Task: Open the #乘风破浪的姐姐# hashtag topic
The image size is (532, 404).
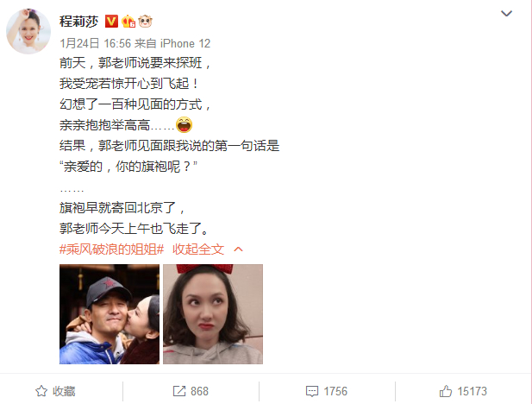Action: [x=111, y=249]
